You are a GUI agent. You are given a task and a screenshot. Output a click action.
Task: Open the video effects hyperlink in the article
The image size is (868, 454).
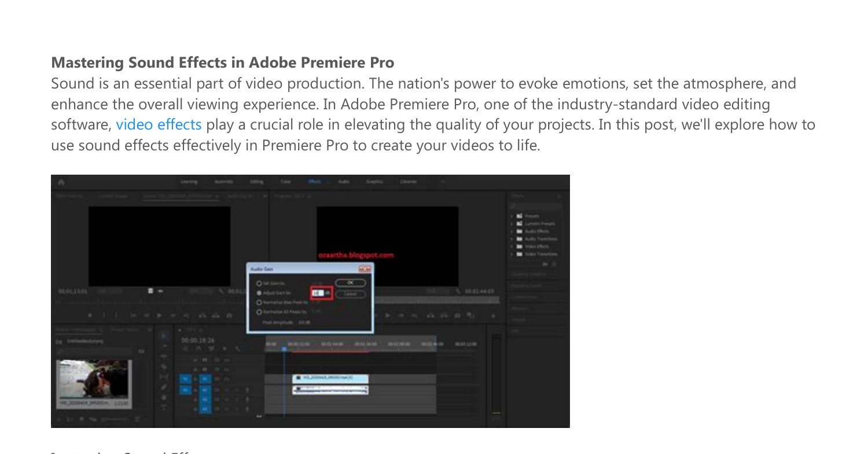point(159,124)
